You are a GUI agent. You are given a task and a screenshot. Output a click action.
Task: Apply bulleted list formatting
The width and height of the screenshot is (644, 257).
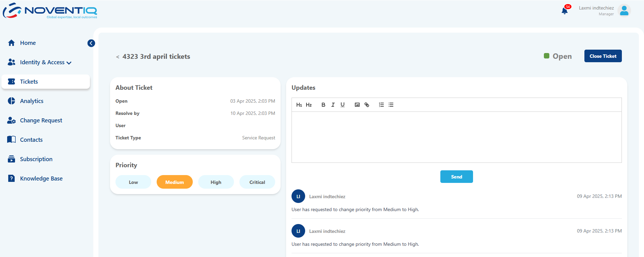pos(391,105)
